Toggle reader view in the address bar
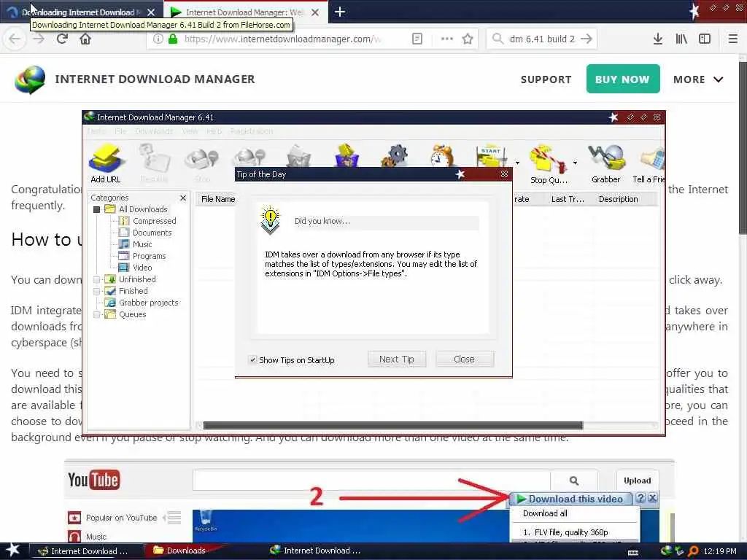 [417, 39]
